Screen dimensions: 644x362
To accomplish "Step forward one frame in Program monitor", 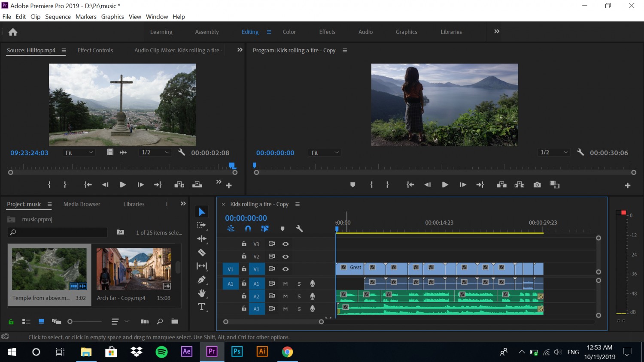I will pyautogui.click(x=463, y=185).
